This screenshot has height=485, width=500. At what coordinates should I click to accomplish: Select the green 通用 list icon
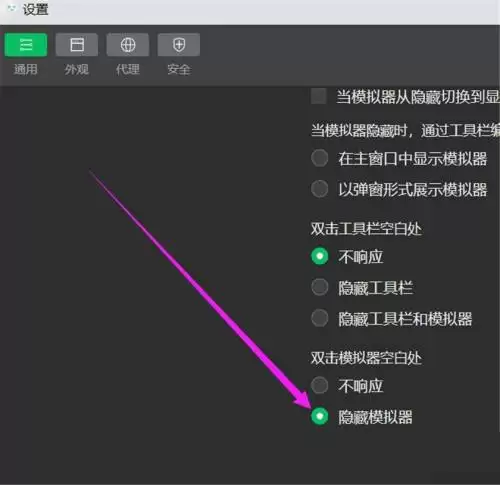coord(26,45)
